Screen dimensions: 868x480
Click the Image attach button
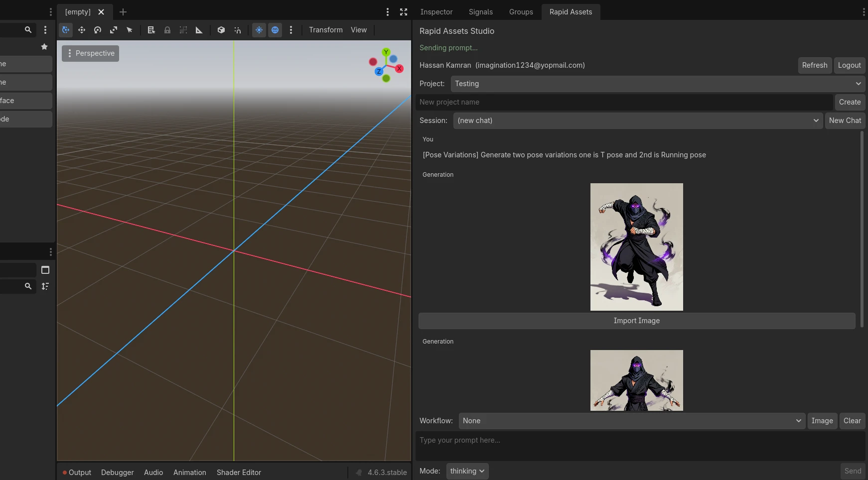pyautogui.click(x=822, y=421)
